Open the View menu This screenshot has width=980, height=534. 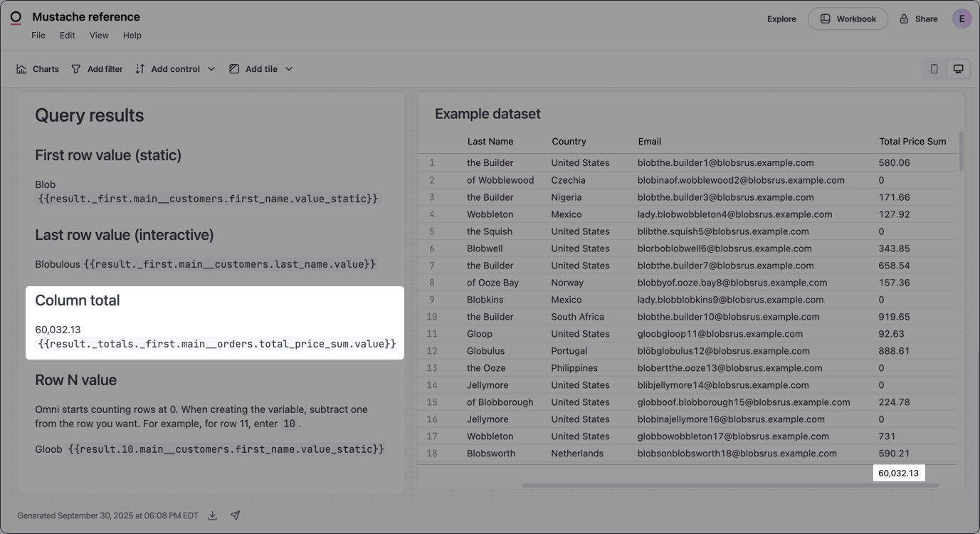(x=99, y=34)
